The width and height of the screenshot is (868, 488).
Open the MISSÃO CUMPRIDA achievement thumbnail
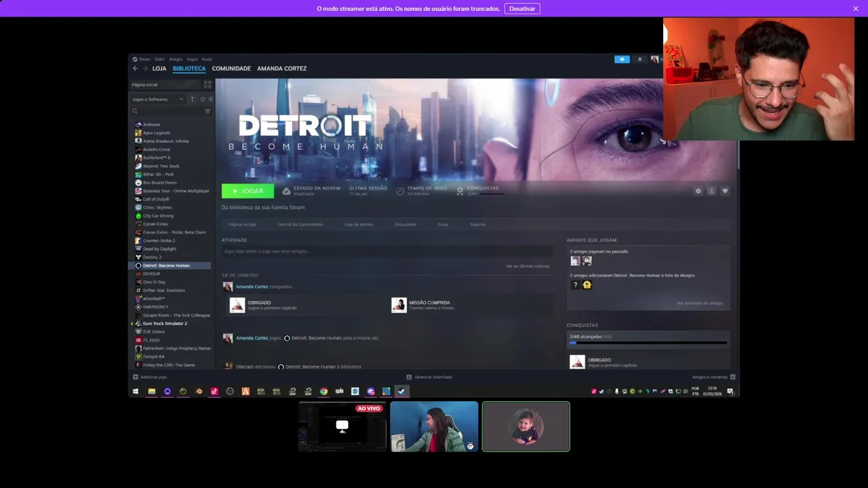[399, 305]
